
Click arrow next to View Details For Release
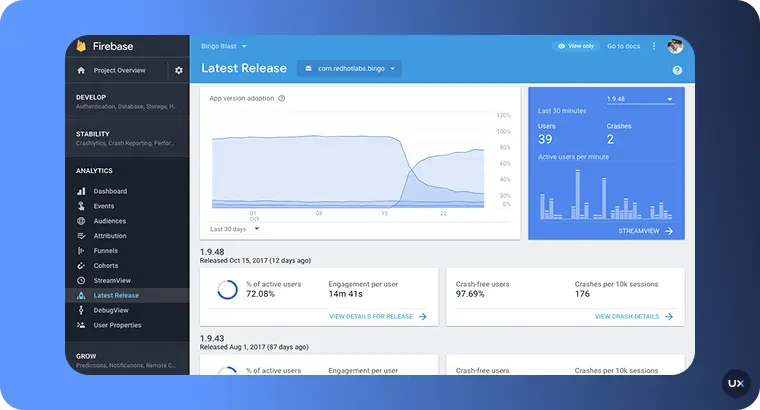coord(423,316)
